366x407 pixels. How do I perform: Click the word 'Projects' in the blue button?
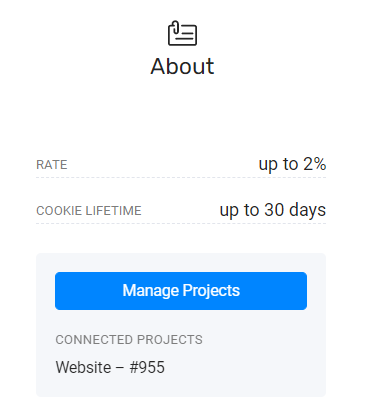tap(211, 291)
